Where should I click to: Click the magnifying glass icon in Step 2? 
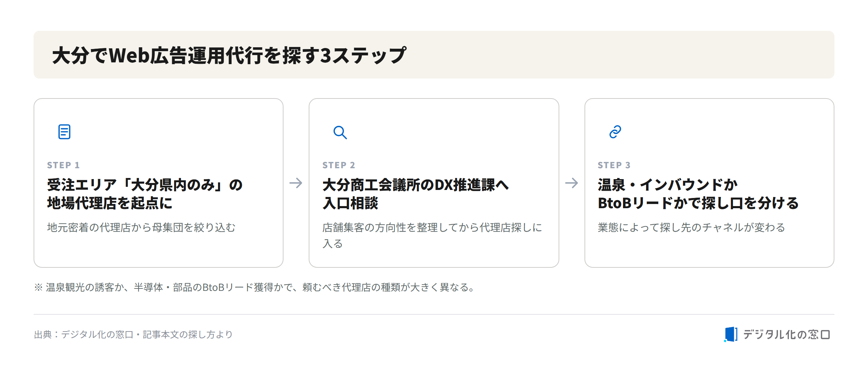pos(340,132)
